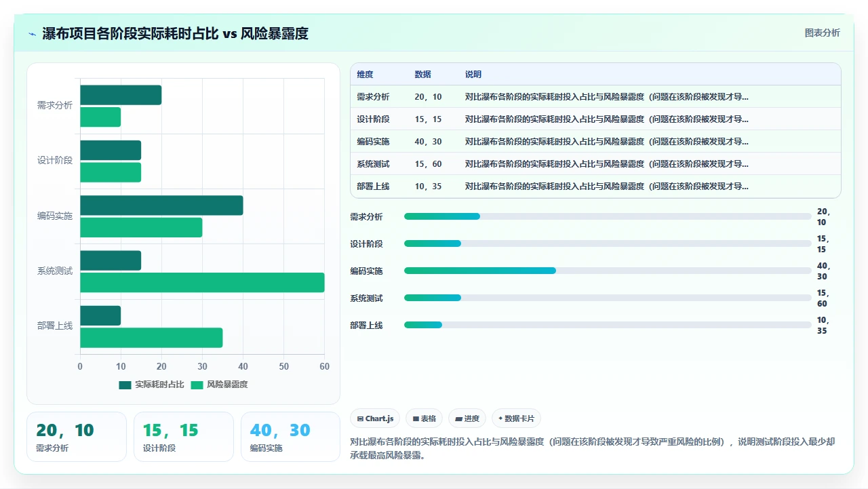The width and height of the screenshot is (868, 489).
Task: Click the 数据 table column header
Action: pyautogui.click(x=422, y=75)
